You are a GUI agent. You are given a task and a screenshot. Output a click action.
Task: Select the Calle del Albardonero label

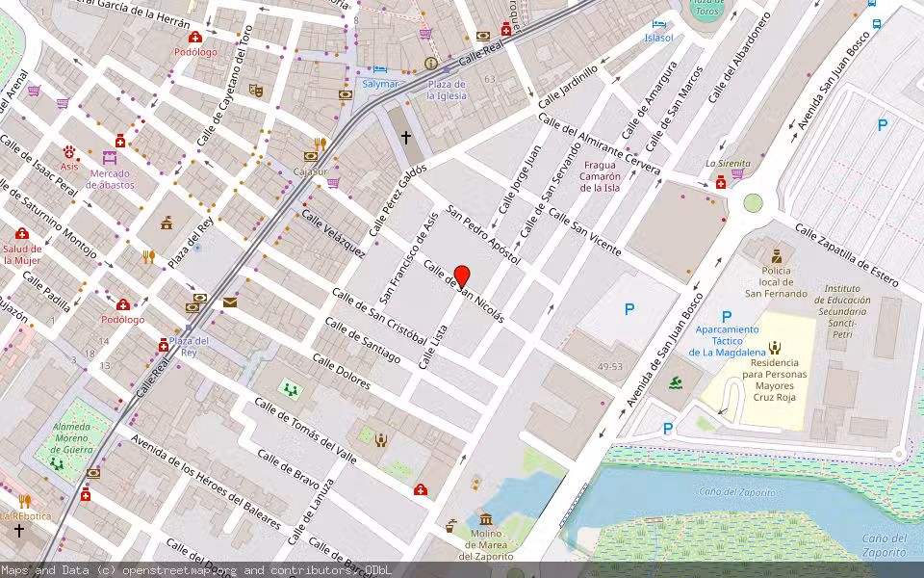click(739, 57)
